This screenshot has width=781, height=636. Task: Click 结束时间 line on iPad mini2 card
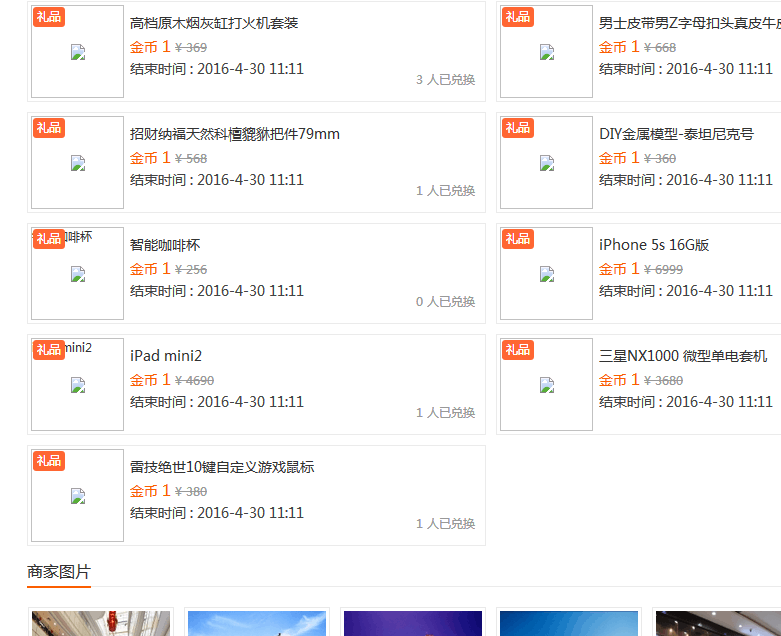click(217, 402)
